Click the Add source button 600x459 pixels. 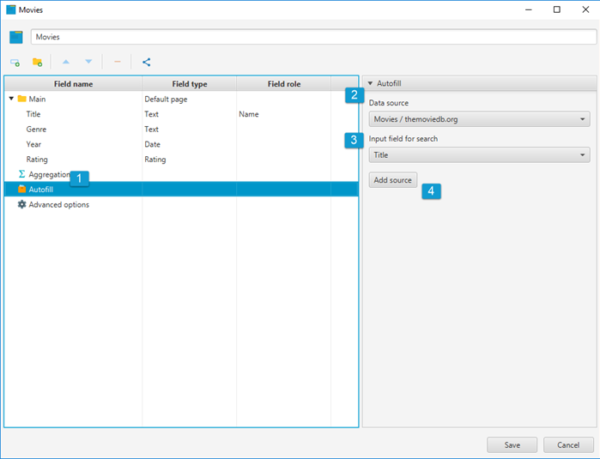[393, 180]
